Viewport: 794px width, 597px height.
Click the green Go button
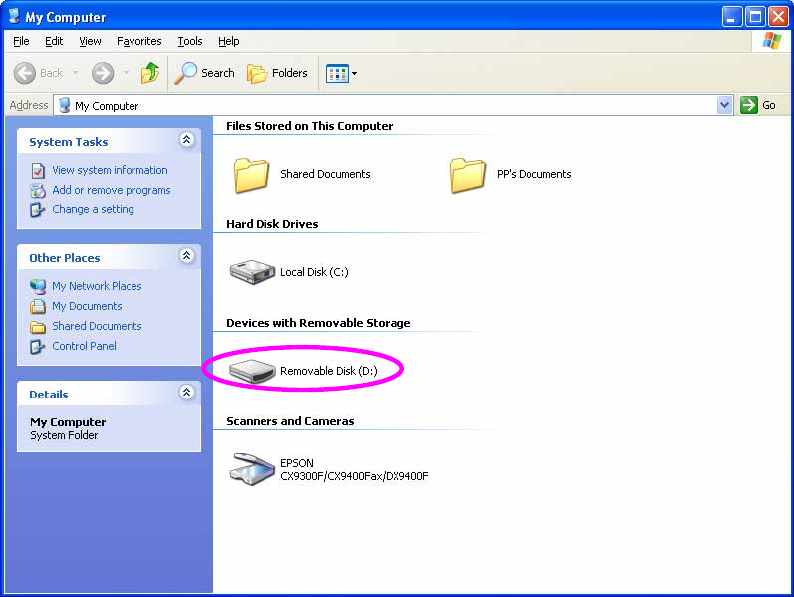pyautogui.click(x=758, y=105)
